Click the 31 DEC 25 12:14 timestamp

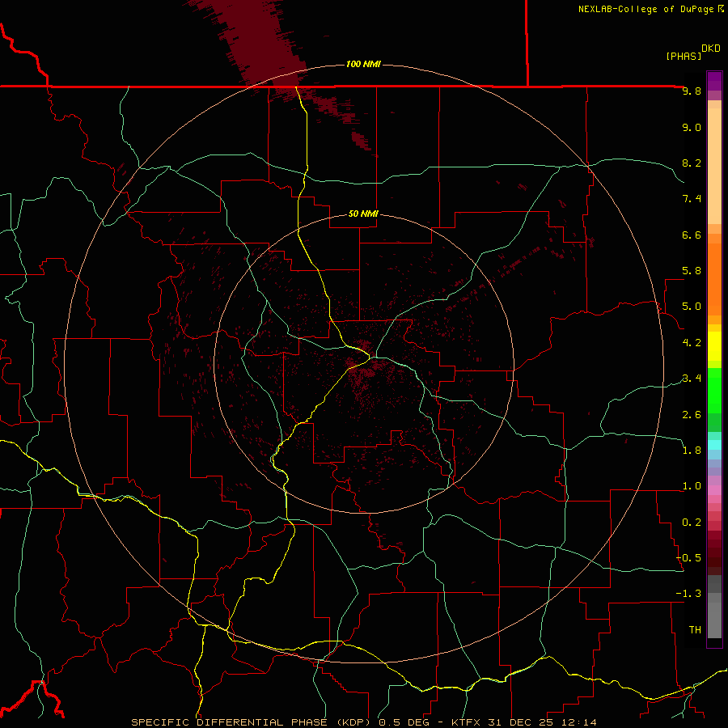542,722
